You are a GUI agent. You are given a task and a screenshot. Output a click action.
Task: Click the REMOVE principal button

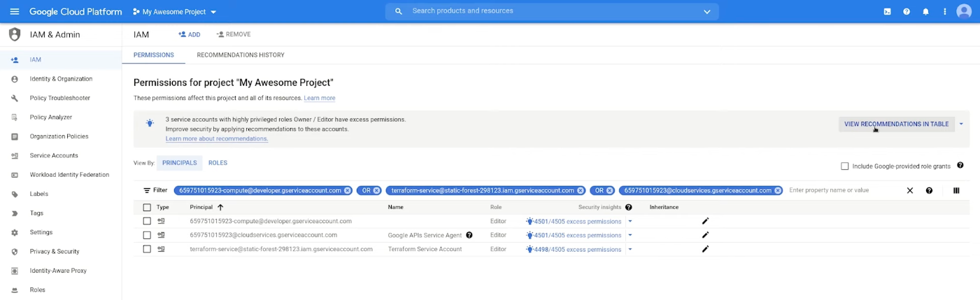tap(234, 34)
